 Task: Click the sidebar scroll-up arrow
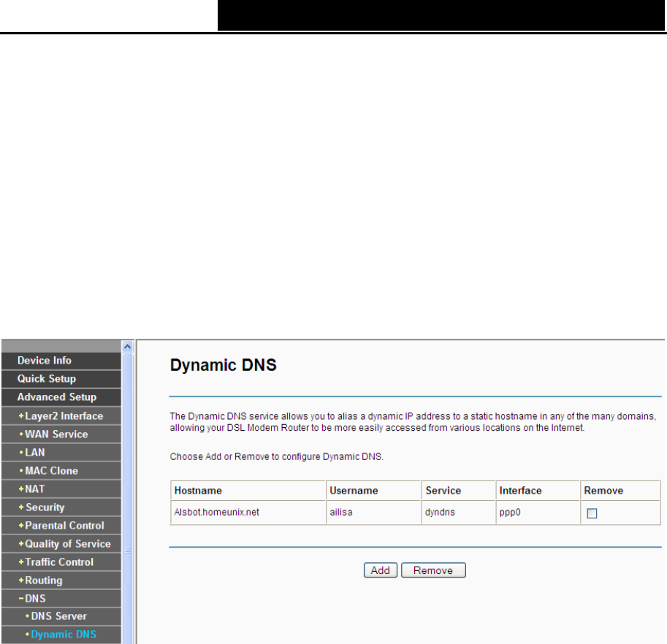(x=127, y=347)
